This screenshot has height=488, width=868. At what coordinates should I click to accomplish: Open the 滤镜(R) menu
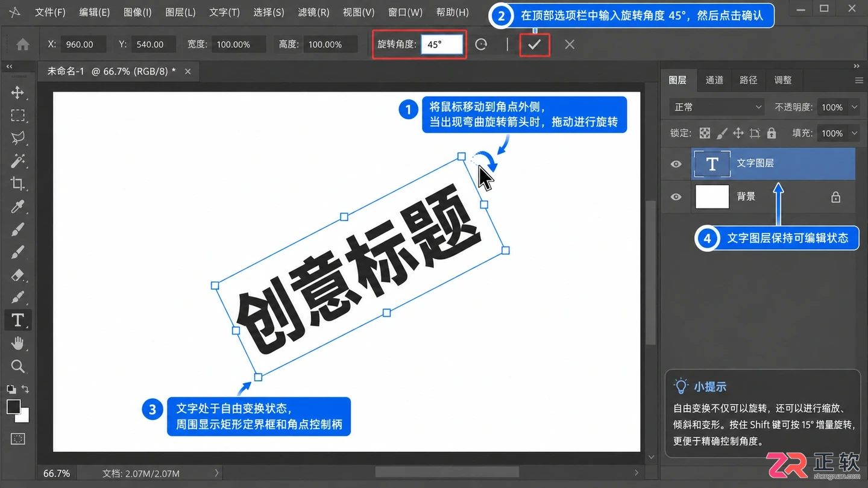click(x=313, y=12)
